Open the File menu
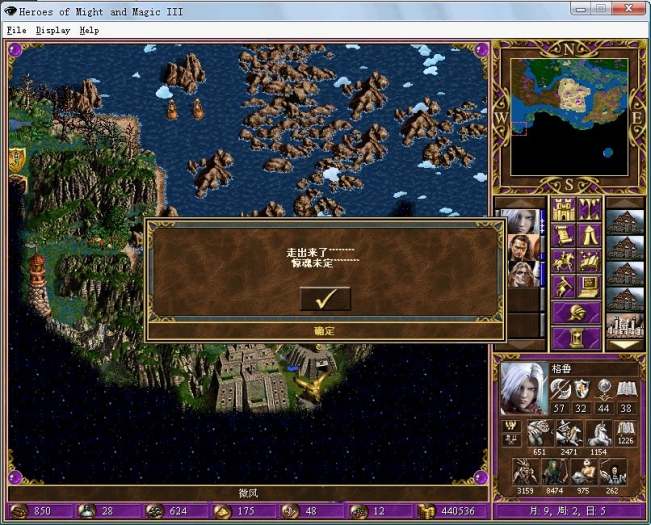651x525 pixels. point(16,30)
